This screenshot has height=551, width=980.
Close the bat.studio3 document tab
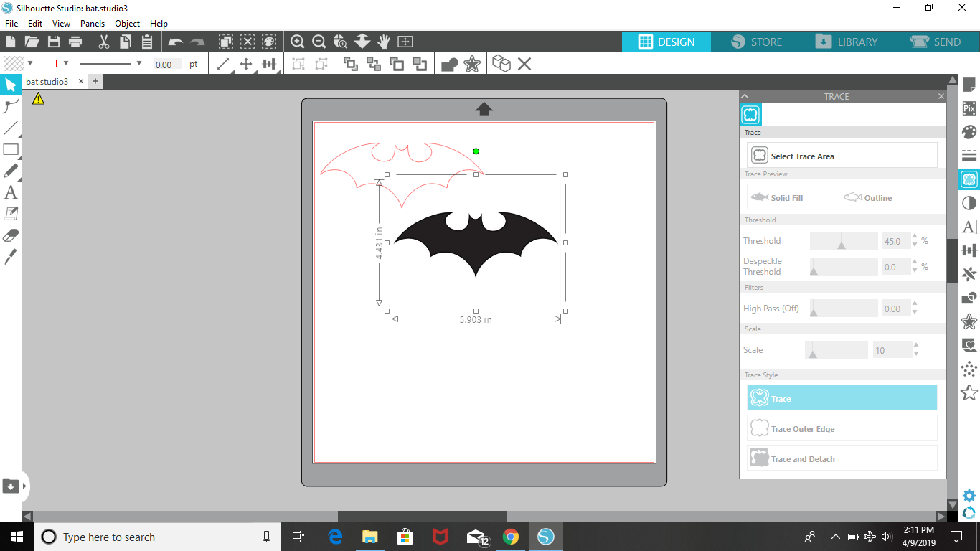80,82
